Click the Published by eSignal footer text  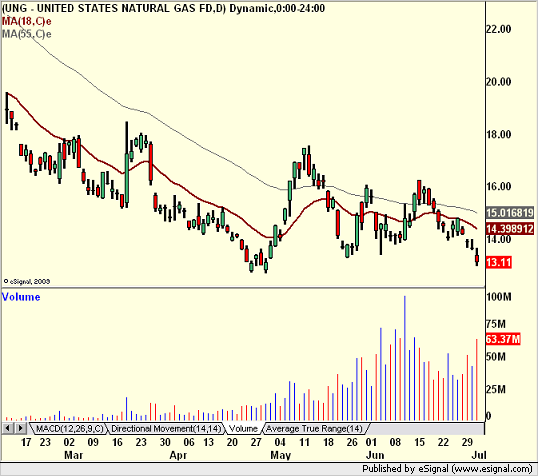(447, 469)
